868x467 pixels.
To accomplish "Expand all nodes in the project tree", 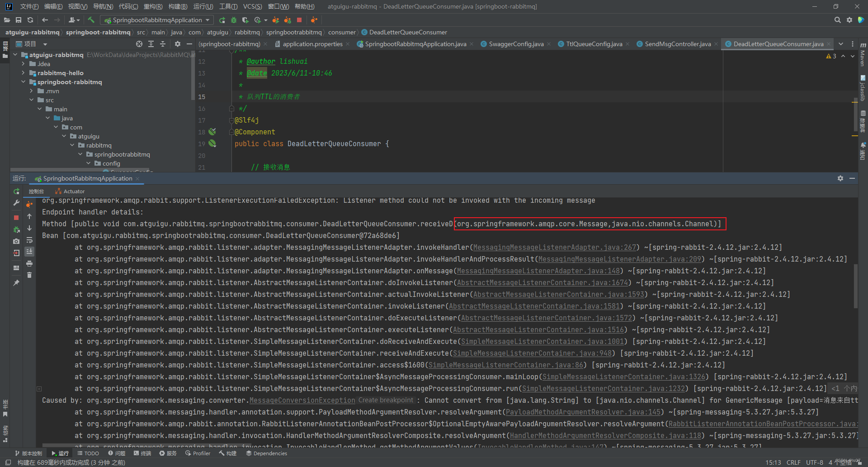I will 151,44.
